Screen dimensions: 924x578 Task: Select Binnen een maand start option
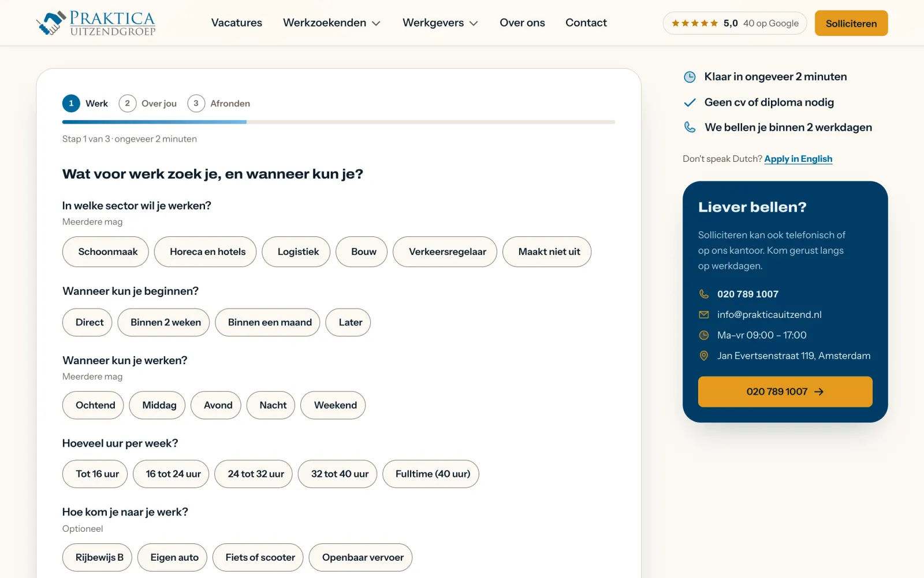pos(267,323)
